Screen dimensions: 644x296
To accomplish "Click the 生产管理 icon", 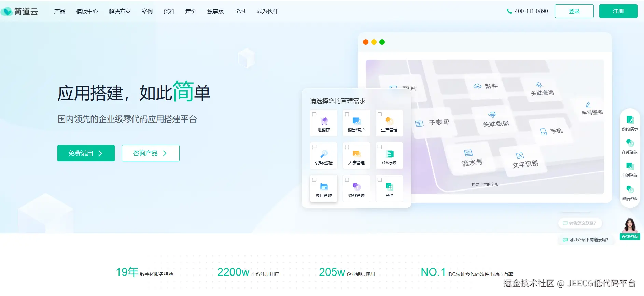I will click(x=389, y=121).
